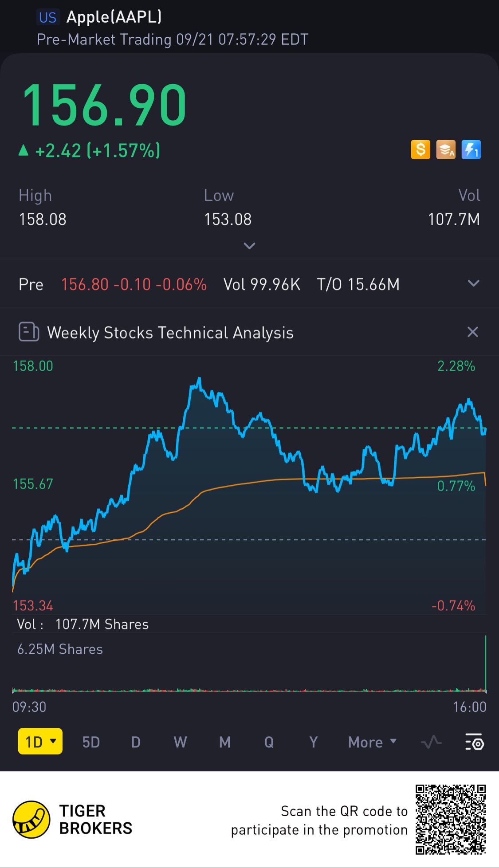
Task: Open chart settings icon
Action: (x=474, y=742)
